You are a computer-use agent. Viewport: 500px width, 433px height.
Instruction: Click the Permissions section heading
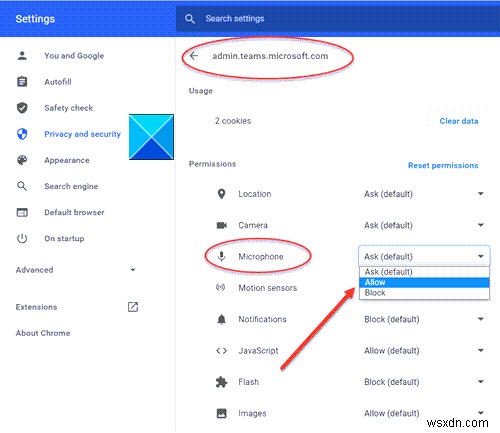(x=212, y=164)
